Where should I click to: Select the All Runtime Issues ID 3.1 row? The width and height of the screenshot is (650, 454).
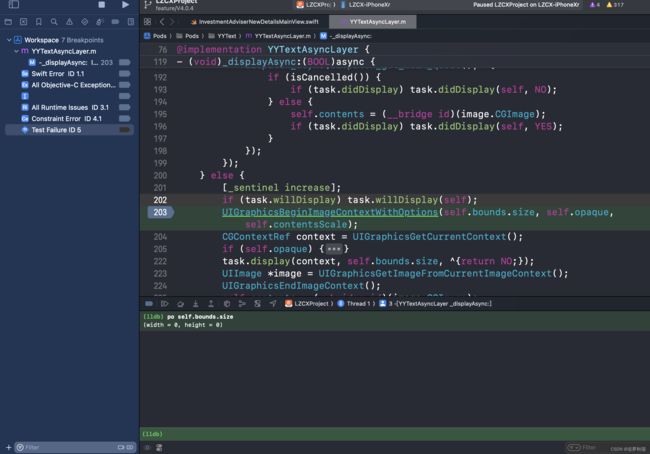click(69, 107)
